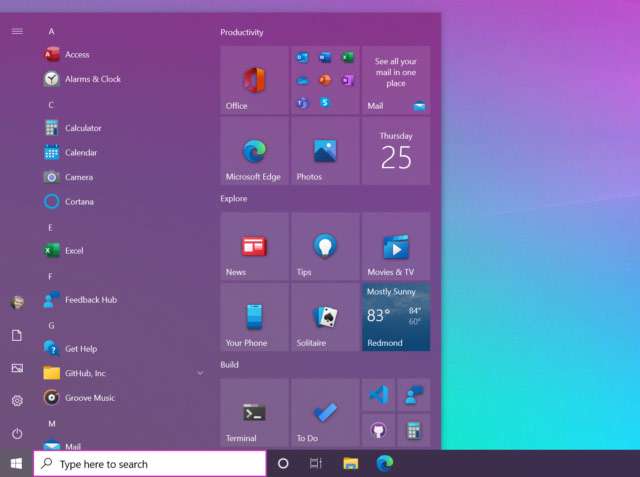Open OneDrive in the Office apps tile
The height and width of the screenshot is (477, 640).
(x=302, y=80)
